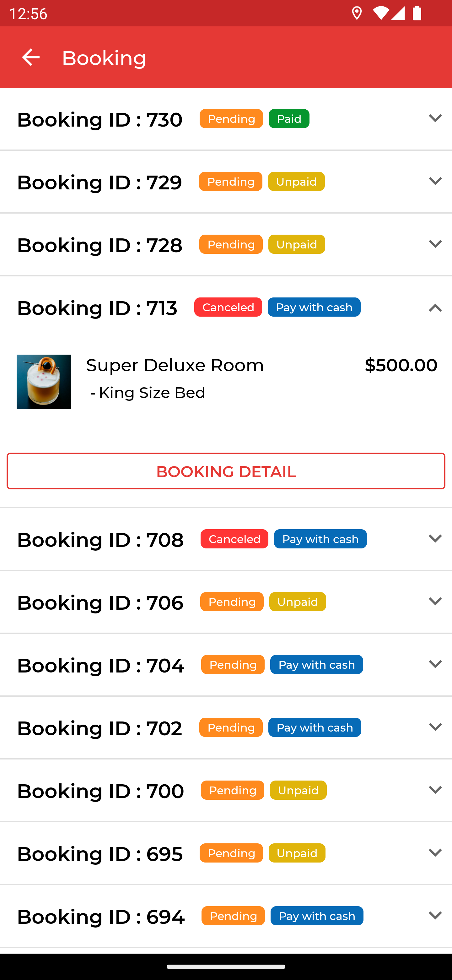Tap the back arrow icon
Image resolution: width=452 pixels, height=980 pixels.
click(x=31, y=57)
